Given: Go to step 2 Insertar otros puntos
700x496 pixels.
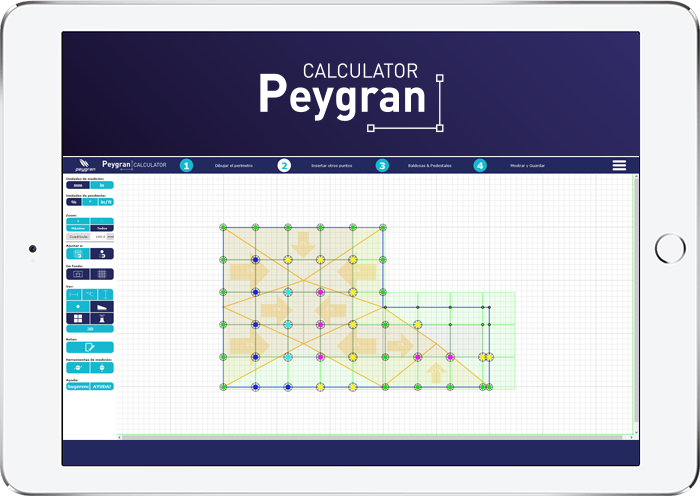Looking at the screenshot, I should 284,166.
